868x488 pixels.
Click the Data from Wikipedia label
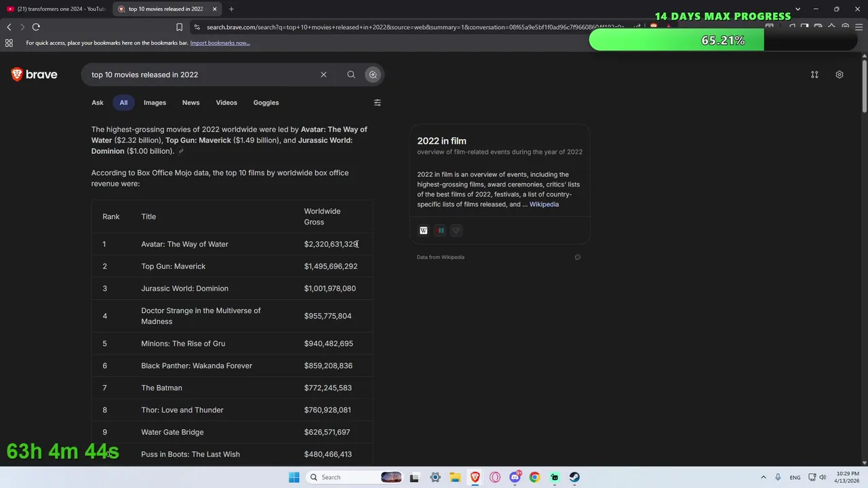click(x=441, y=257)
